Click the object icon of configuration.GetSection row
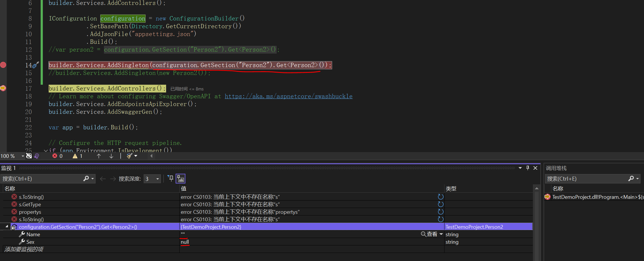This screenshot has height=261, width=644. pos(14,227)
